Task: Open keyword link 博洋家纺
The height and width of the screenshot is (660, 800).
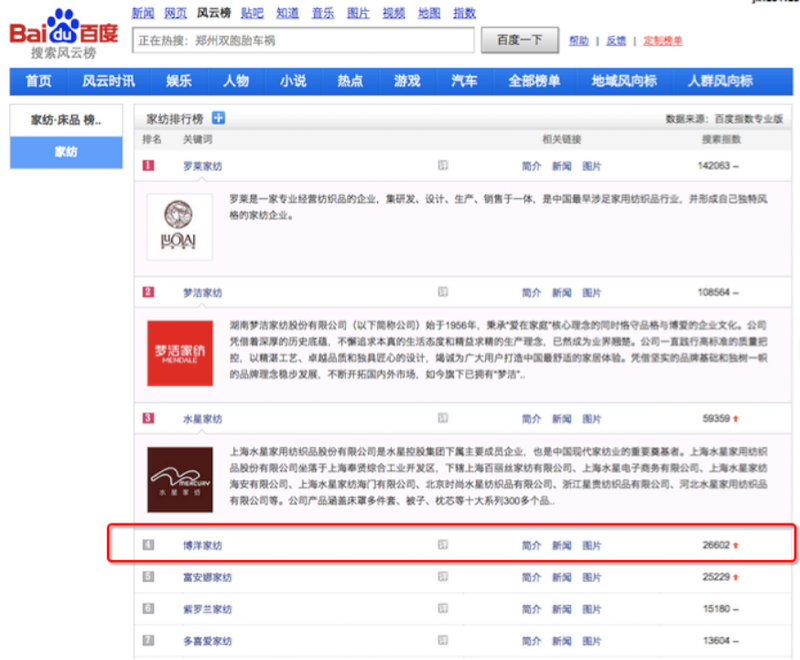Action: (x=203, y=545)
